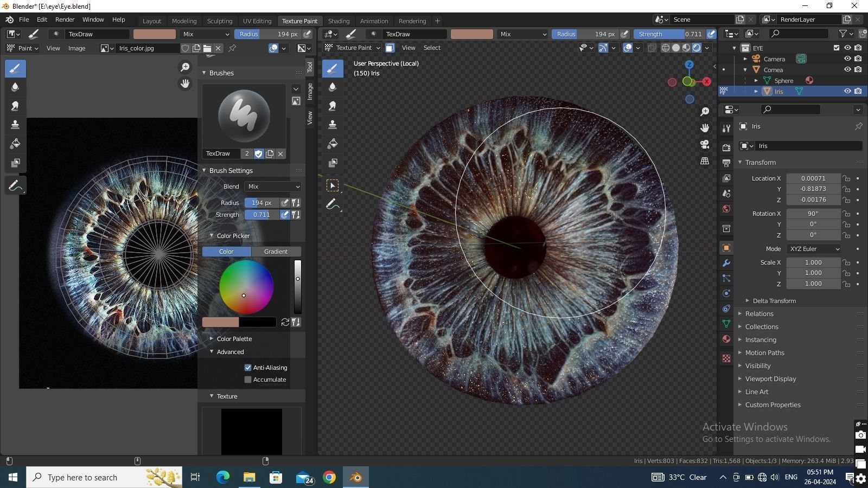Click the zoom magnifier in 3D viewport
This screenshot has height=488, width=868.
pos(705,111)
